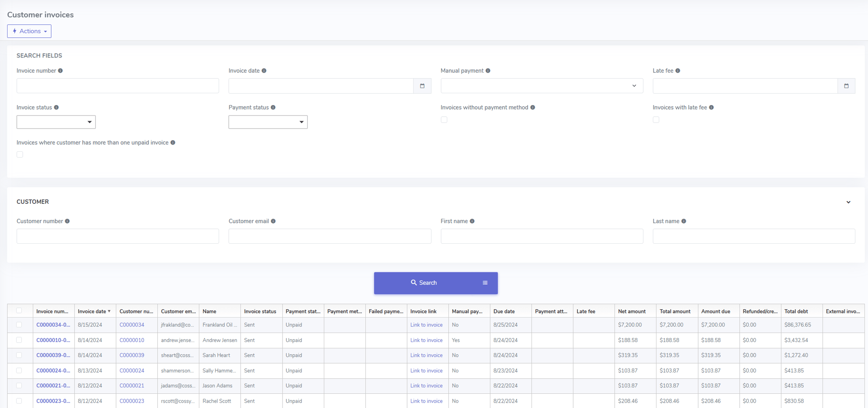Select the row checkbox for Rachel Scott invoice
The width and height of the screenshot is (868, 408).
pyautogui.click(x=19, y=401)
